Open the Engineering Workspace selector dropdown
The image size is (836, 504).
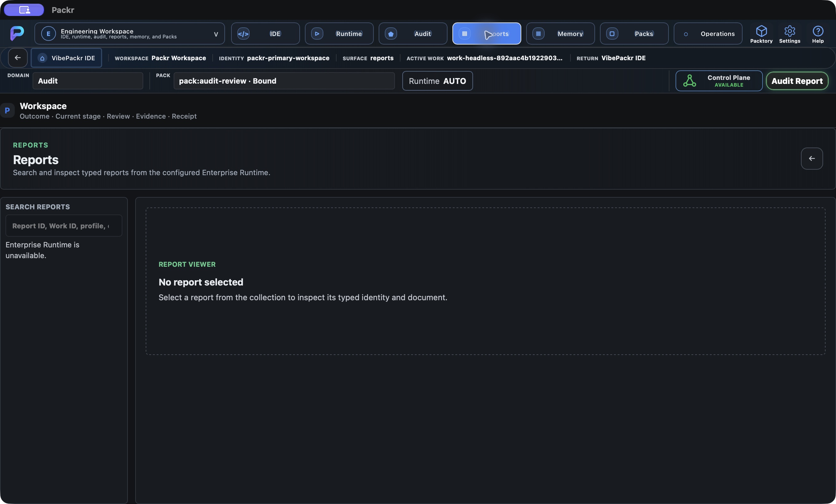(x=130, y=33)
